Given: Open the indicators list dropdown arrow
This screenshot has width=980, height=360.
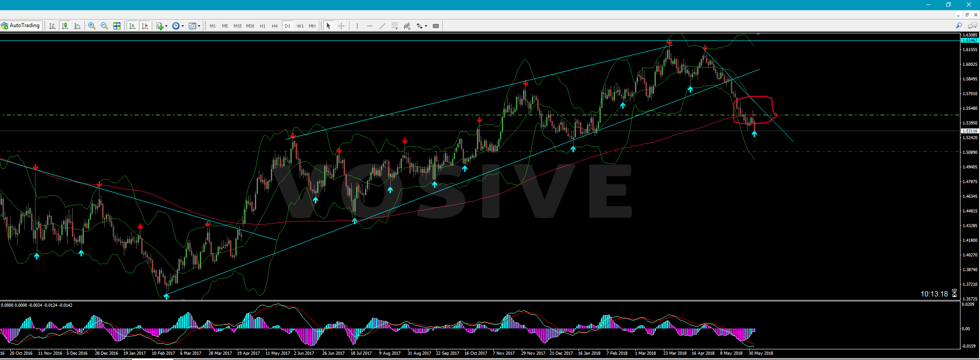Looking at the screenshot, I should pyautogui.click(x=167, y=26).
